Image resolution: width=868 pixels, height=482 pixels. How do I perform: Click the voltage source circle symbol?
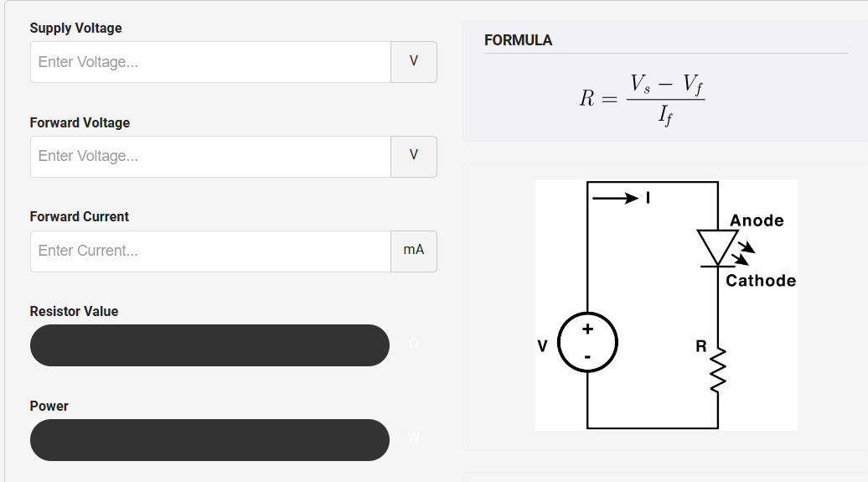pos(587,342)
